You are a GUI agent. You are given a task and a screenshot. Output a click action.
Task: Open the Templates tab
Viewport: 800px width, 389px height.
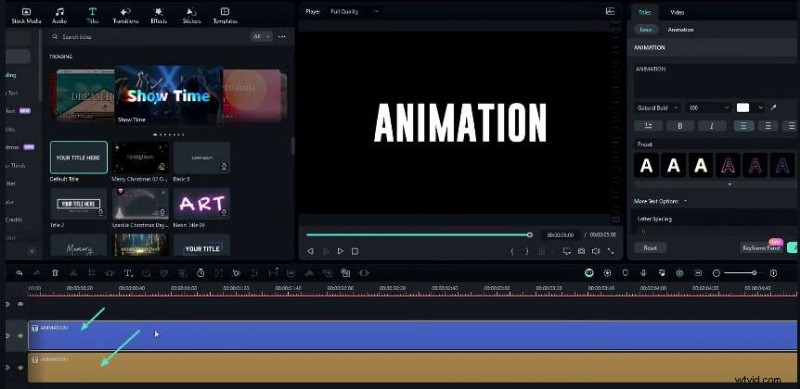225,15
